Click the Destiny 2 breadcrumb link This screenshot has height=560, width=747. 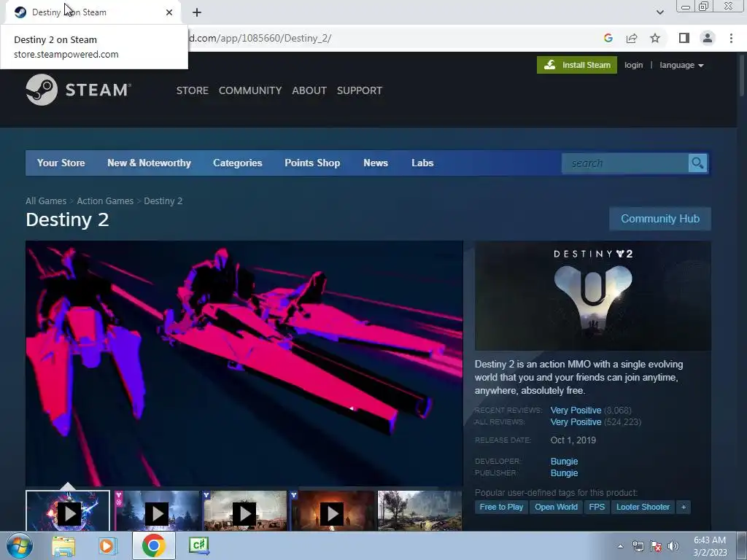coord(163,201)
